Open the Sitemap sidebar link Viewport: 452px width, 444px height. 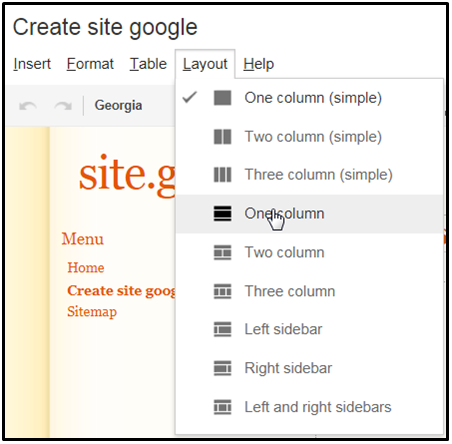pos(92,312)
